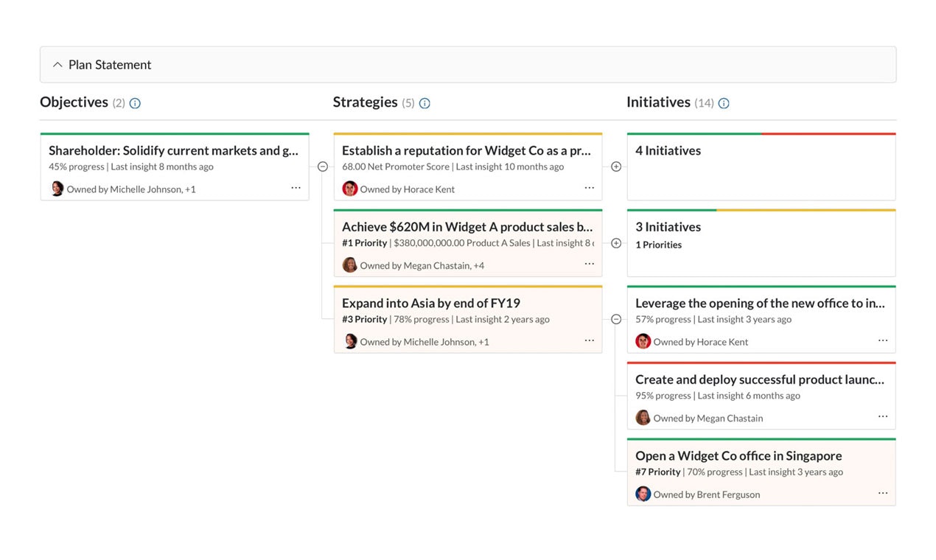
Task: Collapse strategies under the Shareholder objective
Action: [x=322, y=167]
